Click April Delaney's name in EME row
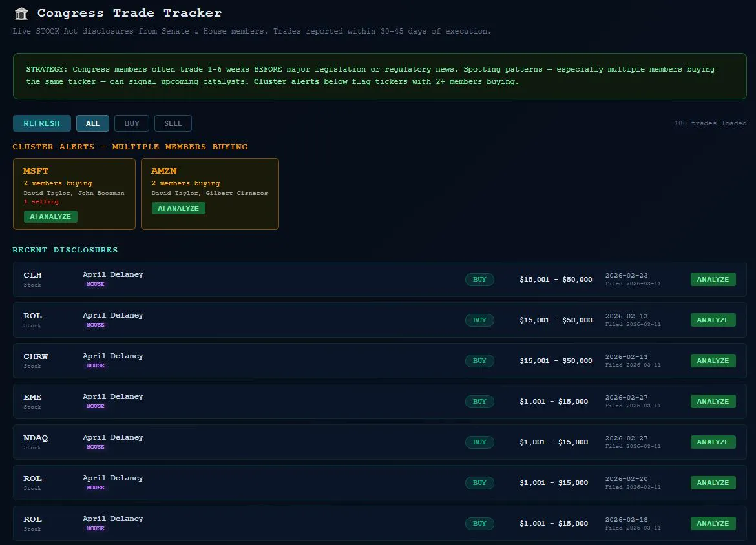Screen dimensions: 756x545 (x=113, y=396)
